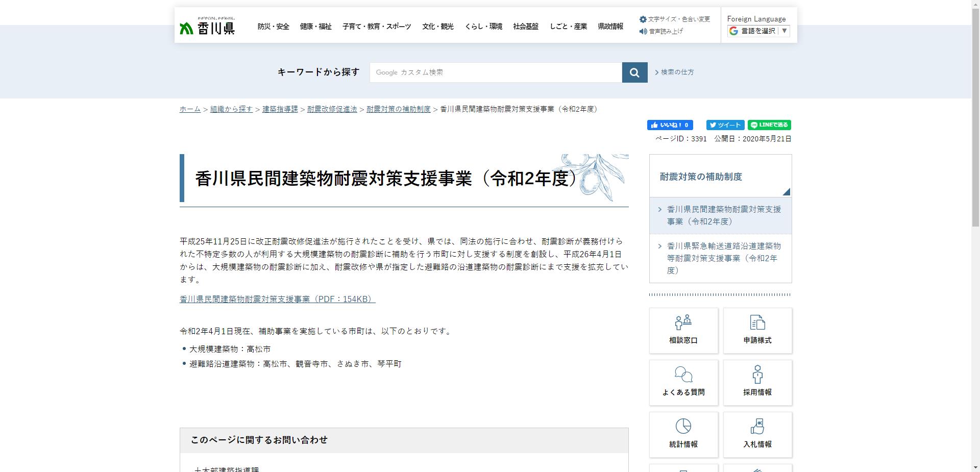Image resolution: width=980 pixels, height=472 pixels.
Task: Open the 採用情報 recruitment icon tile
Action: (757, 383)
